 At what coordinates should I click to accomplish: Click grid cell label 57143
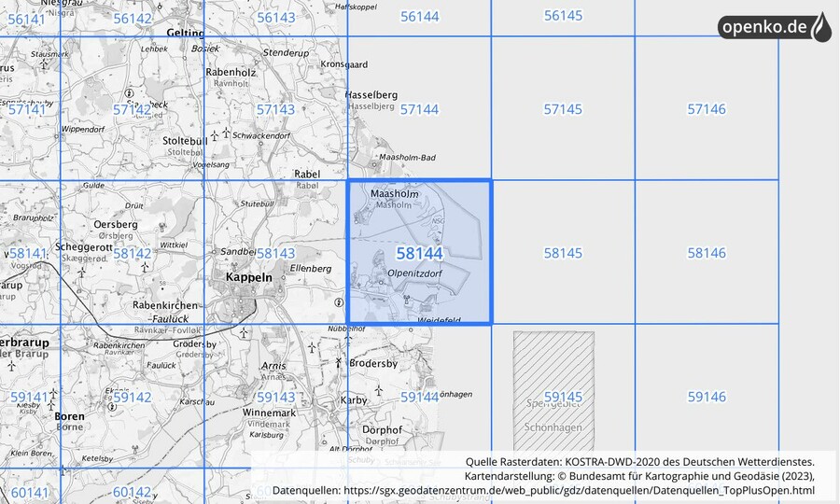(x=275, y=110)
